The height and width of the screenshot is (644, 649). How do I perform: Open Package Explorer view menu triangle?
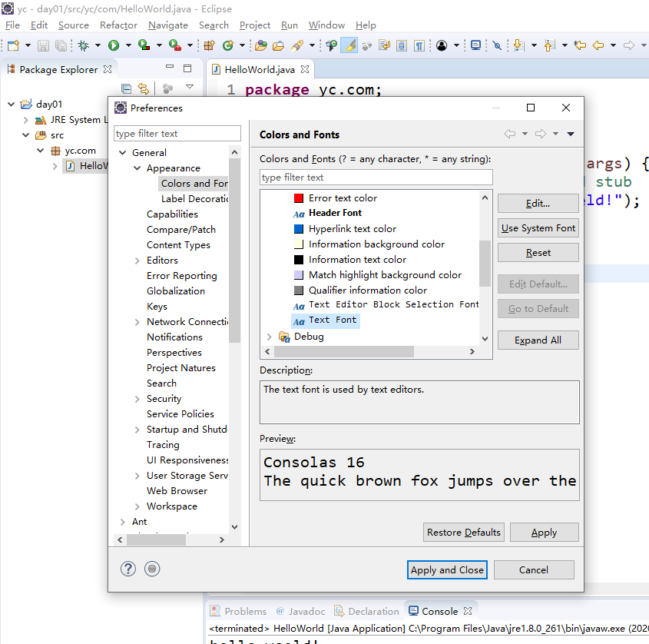tap(190, 87)
